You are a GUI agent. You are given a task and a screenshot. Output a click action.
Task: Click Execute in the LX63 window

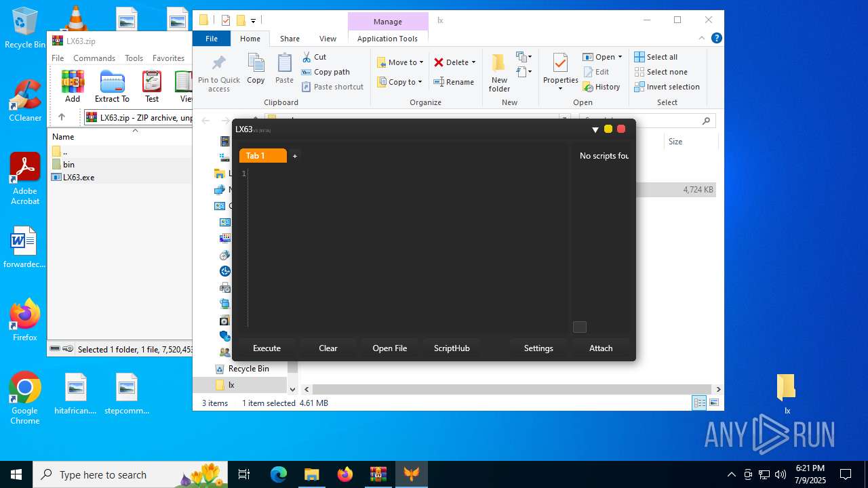[x=267, y=348]
